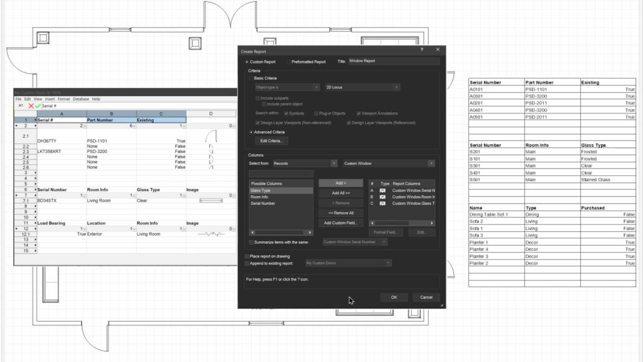This screenshot has width=644, height=362.
Task: Open the Format menu in worksheet
Action: pos(64,99)
